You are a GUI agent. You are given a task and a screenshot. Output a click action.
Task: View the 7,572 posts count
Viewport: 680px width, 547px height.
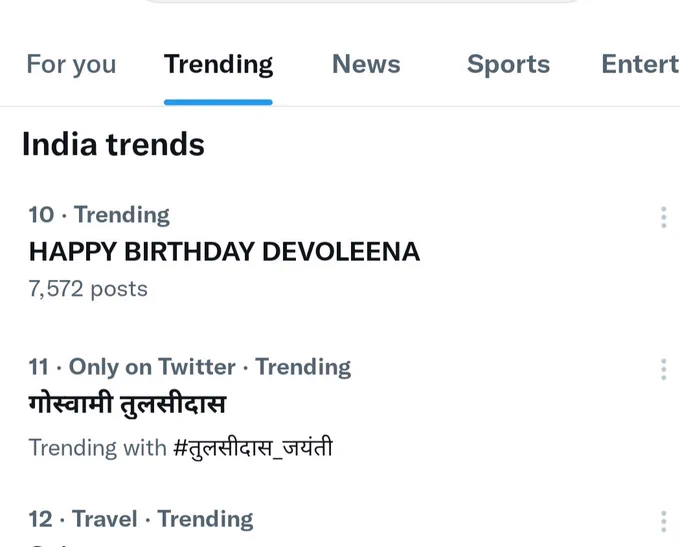[x=88, y=289]
